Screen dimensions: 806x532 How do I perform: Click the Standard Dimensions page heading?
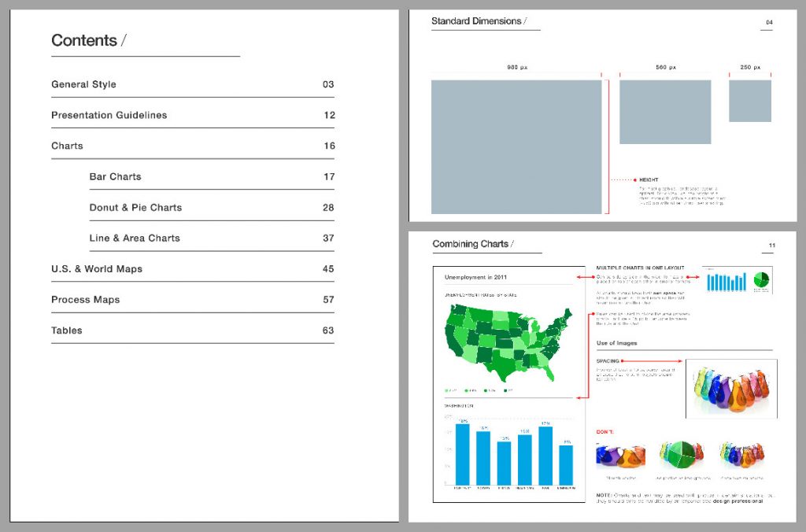point(476,21)
